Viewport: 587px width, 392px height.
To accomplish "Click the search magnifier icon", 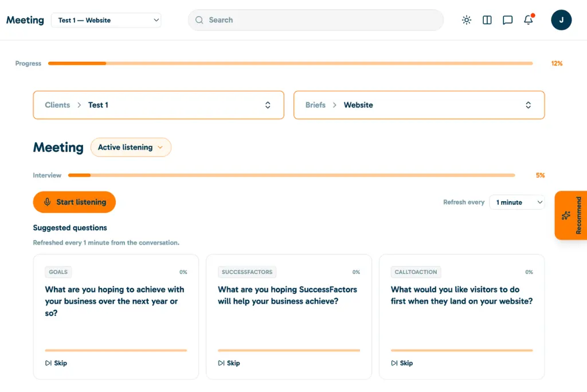I will tap(199, 20).
